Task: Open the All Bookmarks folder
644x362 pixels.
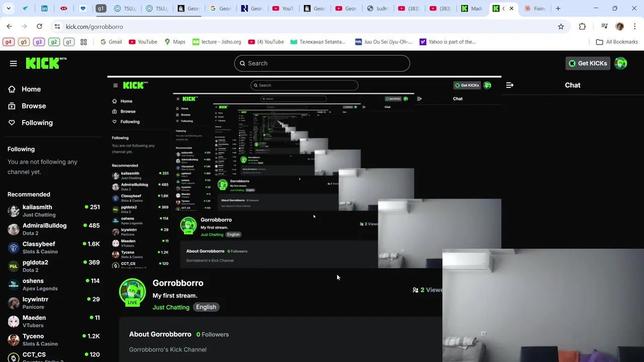Action: [x=617, y=42]
